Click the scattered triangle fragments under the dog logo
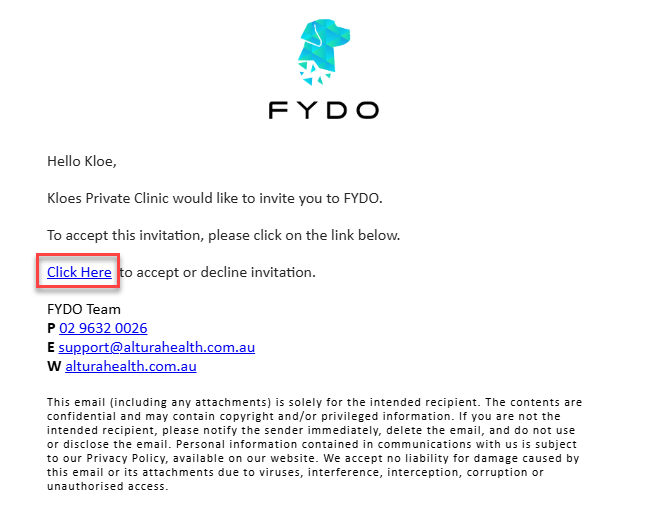The image size is (646, 506). (315, 74)
